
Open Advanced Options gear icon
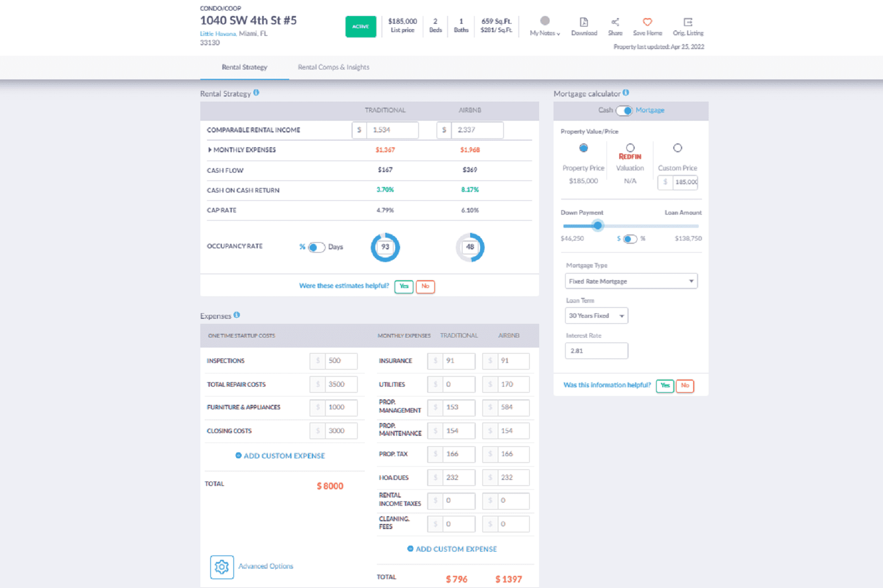tap(221, 566)
